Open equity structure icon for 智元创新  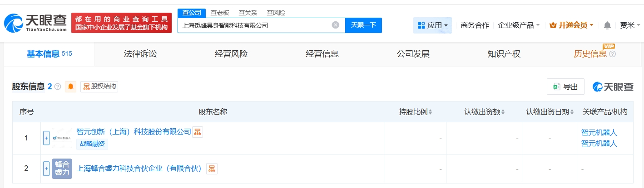(197, 132)
